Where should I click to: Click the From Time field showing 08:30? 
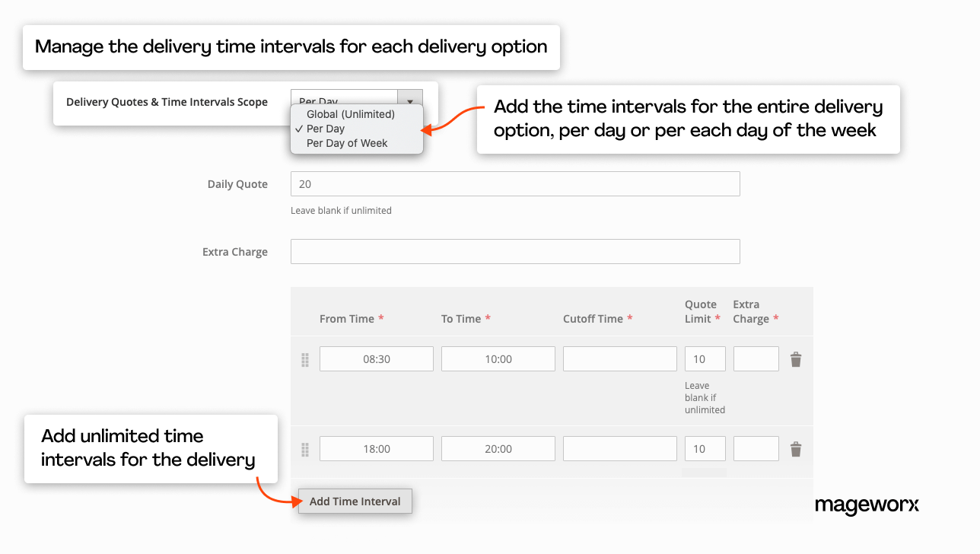coord(376,358)
